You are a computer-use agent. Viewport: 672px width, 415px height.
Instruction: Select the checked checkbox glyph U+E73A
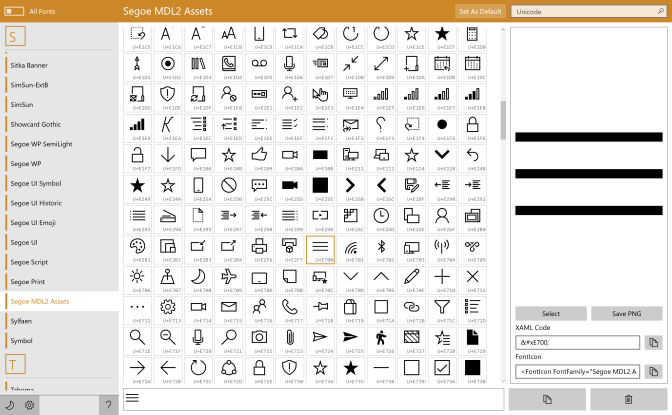pyautogui.click(x=442, y=370)
